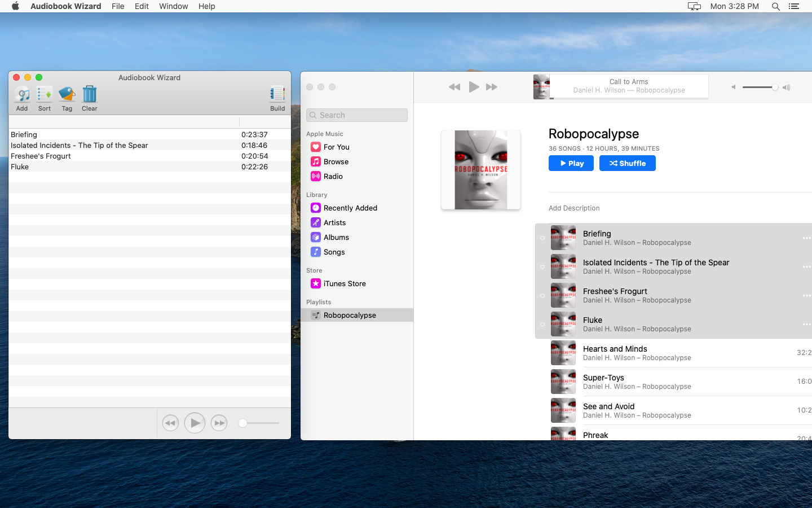Open the Apple menu

pyautogui.click(x=15, y=6)
